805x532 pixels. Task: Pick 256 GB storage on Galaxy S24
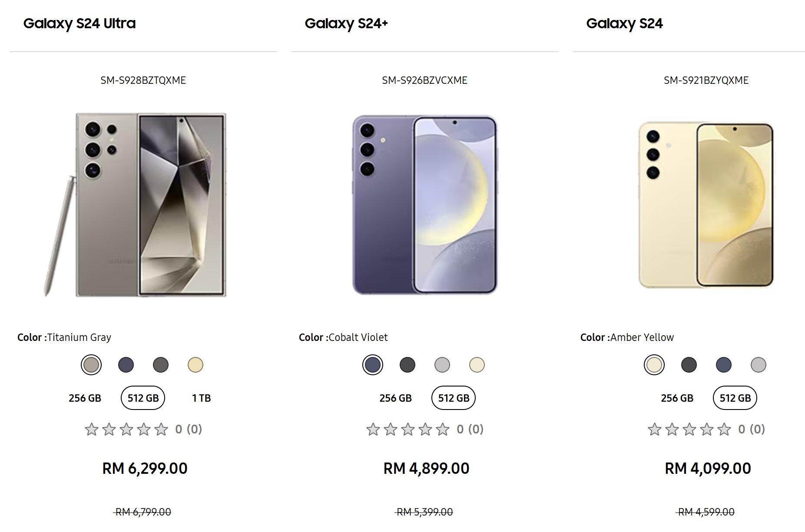click(676, 397)
